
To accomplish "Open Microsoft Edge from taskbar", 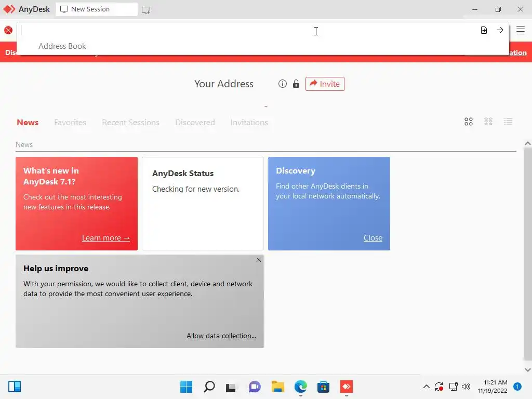I will point(301,387).
